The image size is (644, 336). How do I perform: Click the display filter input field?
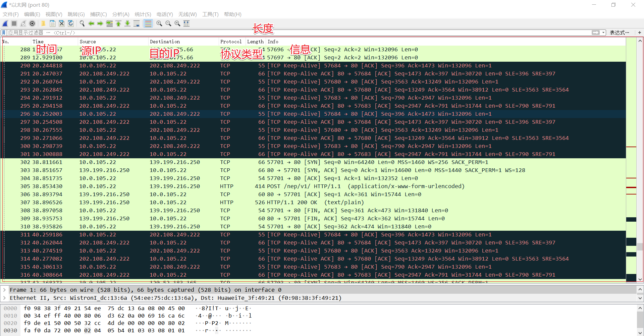tap(299, 33)
